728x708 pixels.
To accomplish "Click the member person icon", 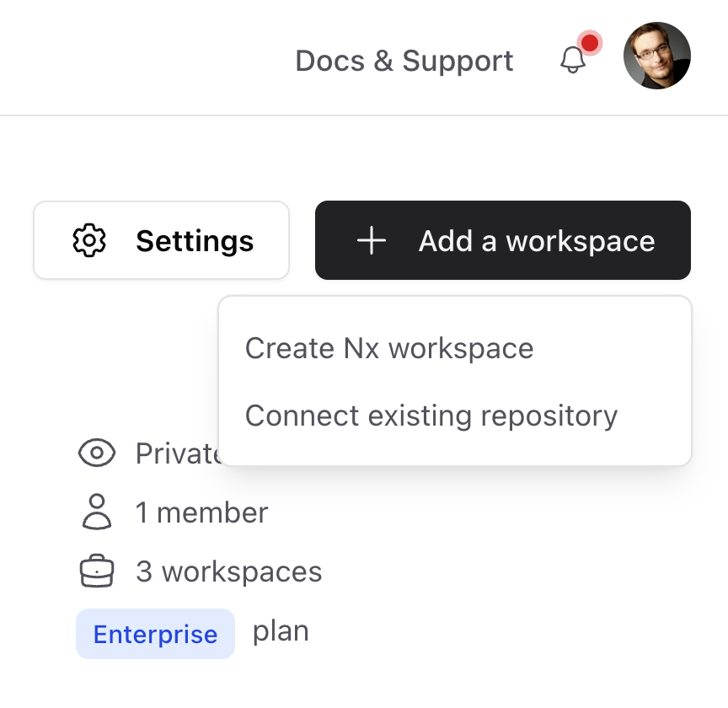I will (x=97, y=512).
